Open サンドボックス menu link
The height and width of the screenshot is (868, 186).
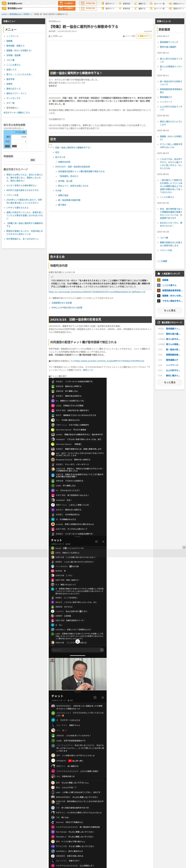tap(13, 98)
